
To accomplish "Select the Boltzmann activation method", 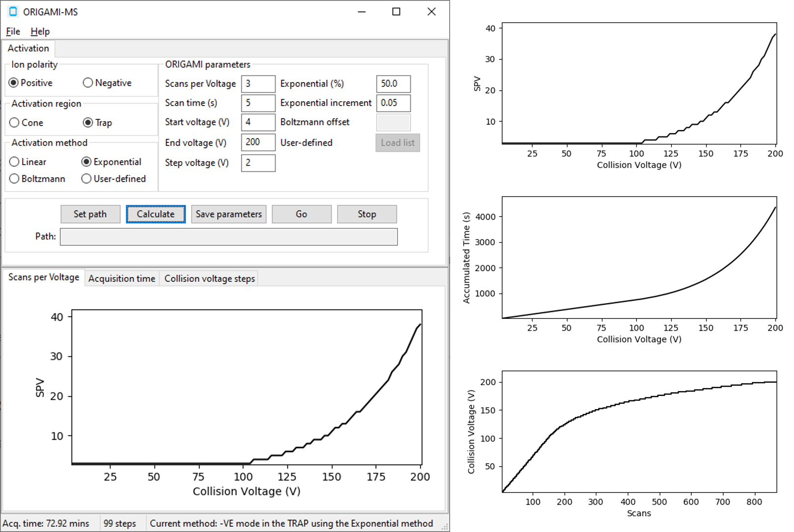I will click(x=37, y=178).
